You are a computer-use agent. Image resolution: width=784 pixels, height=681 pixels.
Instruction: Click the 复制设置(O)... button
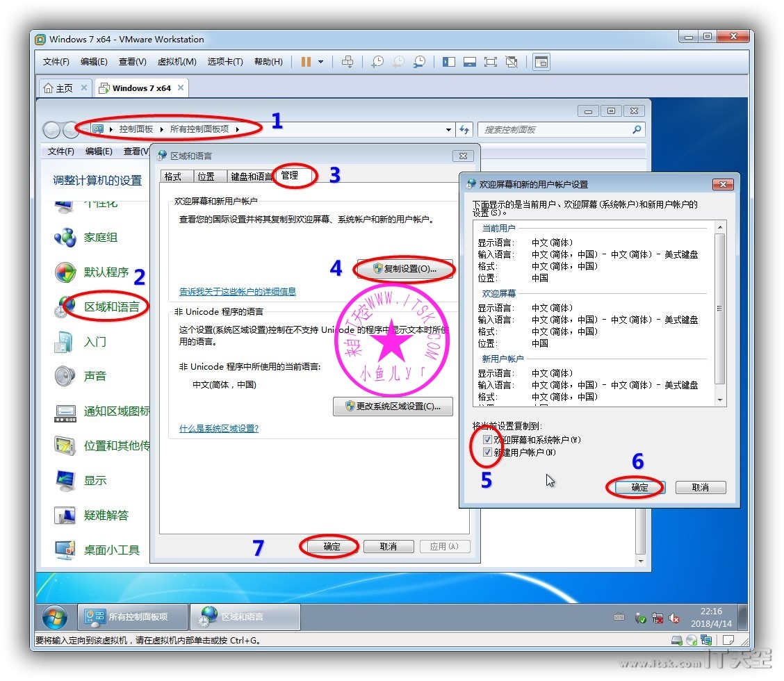point(405,268)
